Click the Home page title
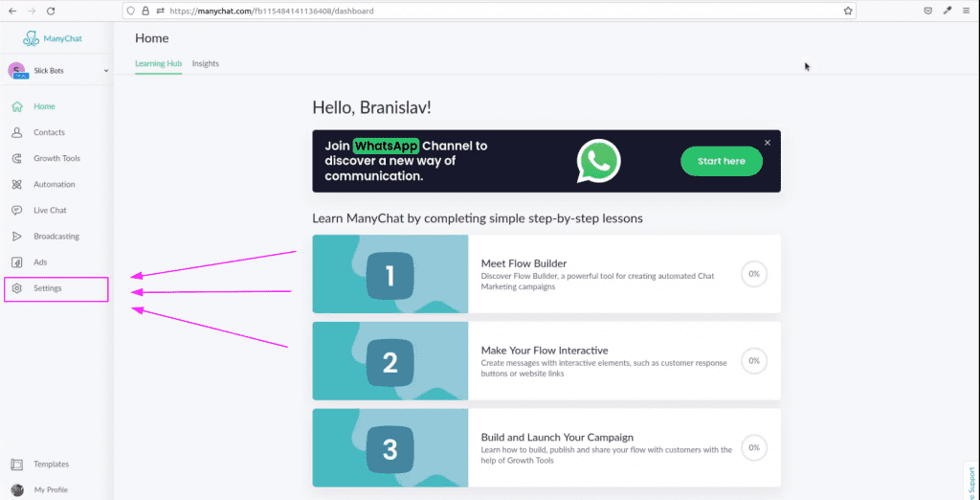Screen dimensions: 980x500 [152, 38]
